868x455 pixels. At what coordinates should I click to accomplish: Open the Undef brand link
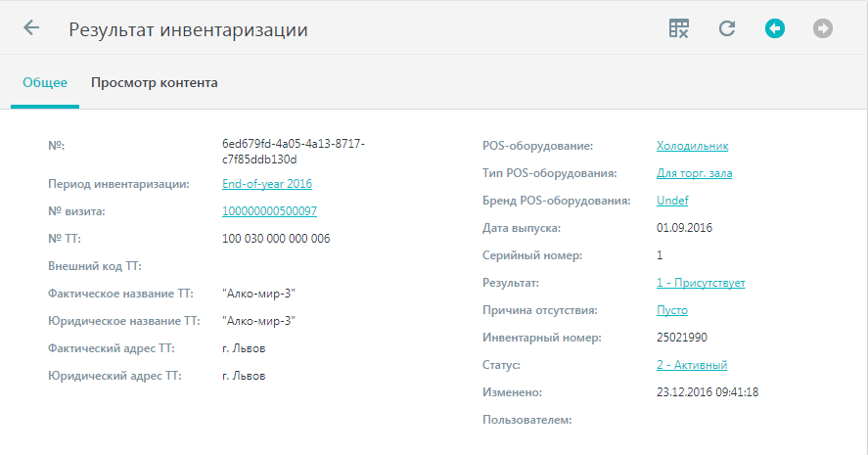(672, 201)
